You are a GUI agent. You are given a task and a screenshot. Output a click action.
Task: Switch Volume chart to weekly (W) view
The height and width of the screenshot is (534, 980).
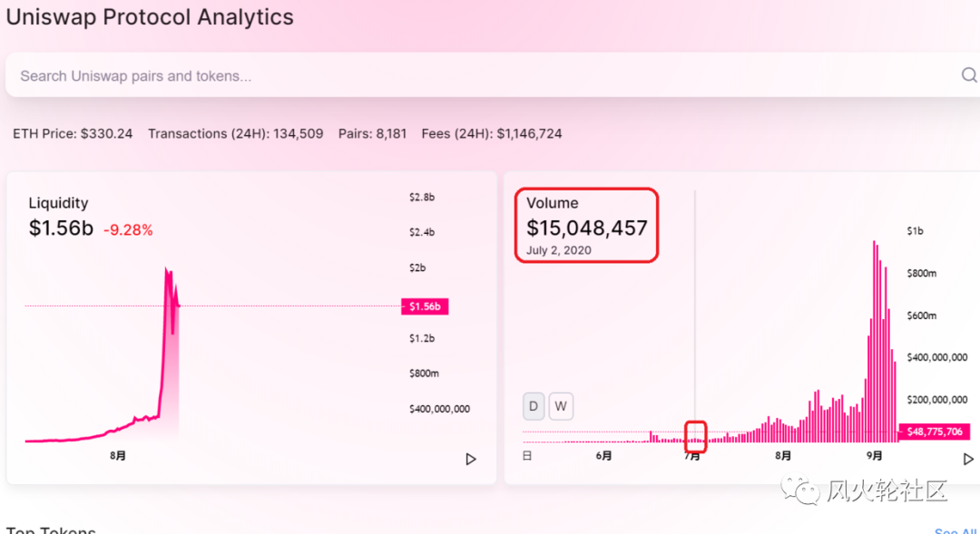[561, 406]
